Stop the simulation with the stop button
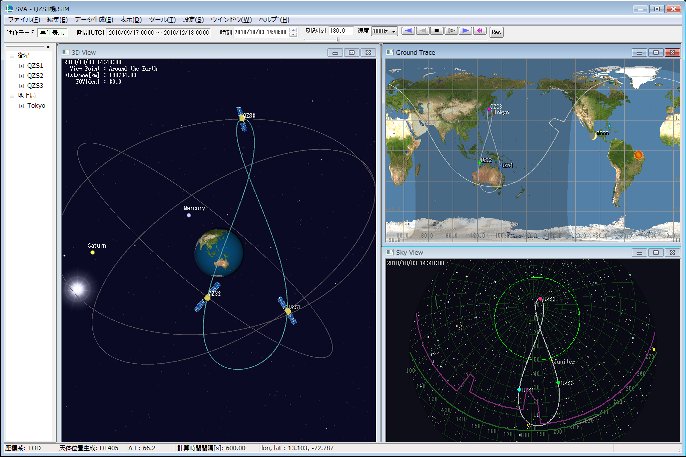 tap(437, 32)
